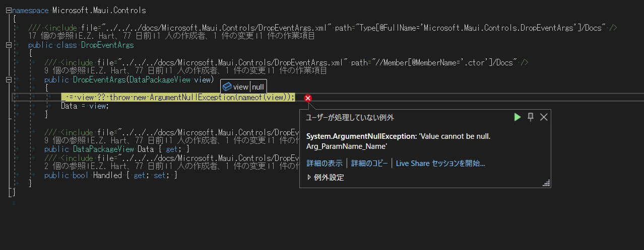
Task: Click the ArgumentNullException throw line
Action: [178, 97]
